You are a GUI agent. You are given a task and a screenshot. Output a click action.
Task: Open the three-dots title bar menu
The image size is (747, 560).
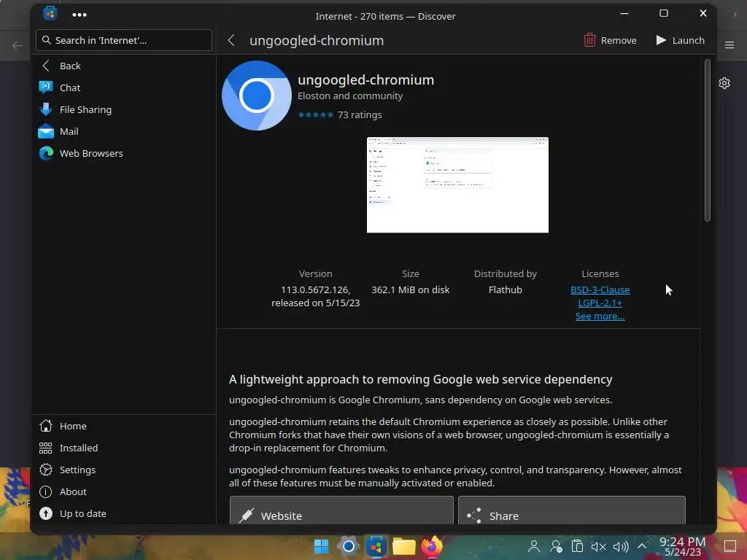(79, 15)
